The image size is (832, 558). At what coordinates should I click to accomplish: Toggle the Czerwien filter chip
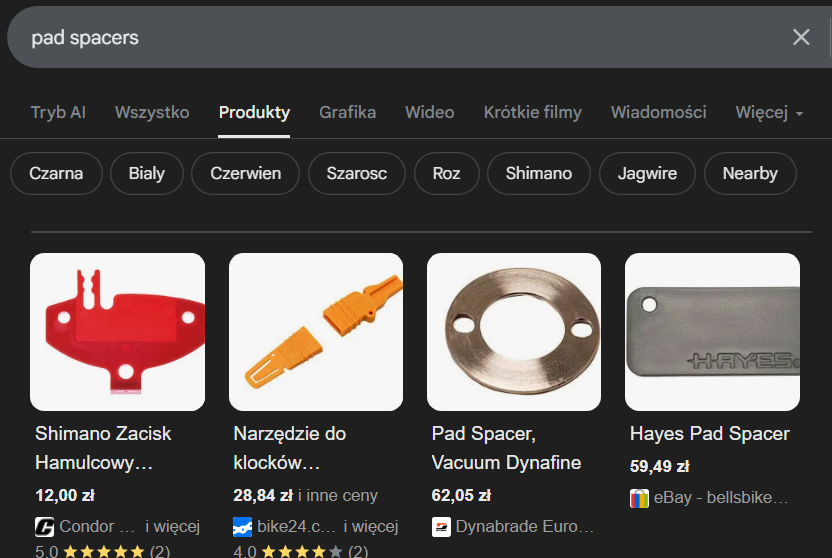coord(246,173)
